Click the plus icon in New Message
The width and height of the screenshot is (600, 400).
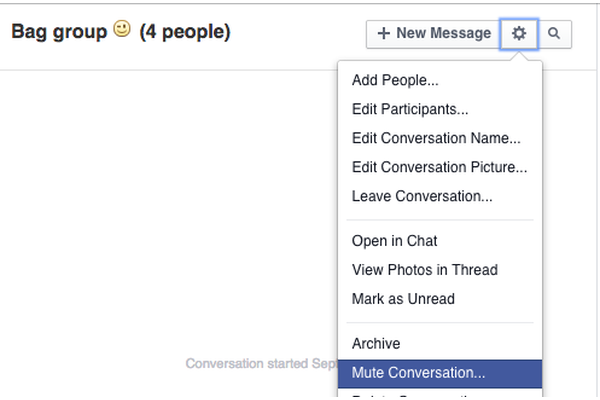[x=384, y=33]
